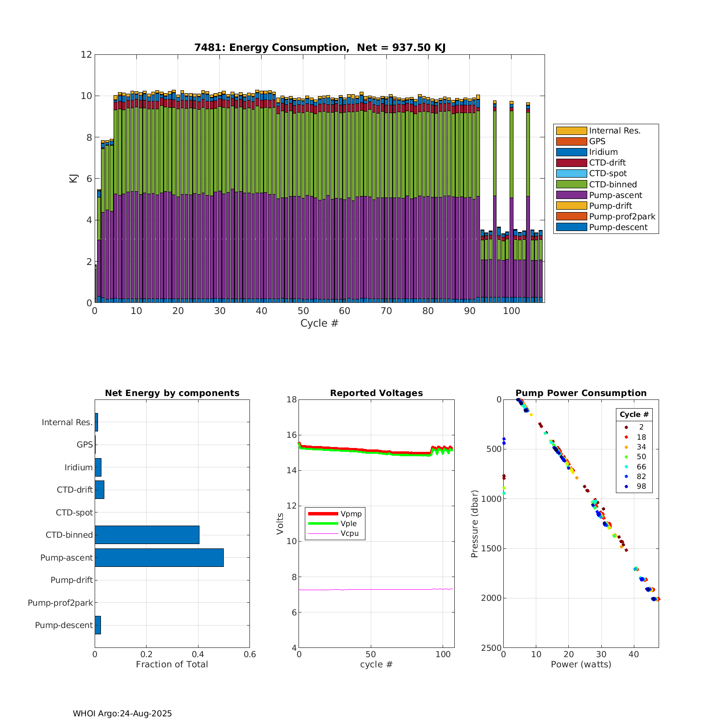The height and width of the screenshot is (728, 728).
Task: Click the Pump-ascent purple legend swatch
Action: click(571, 195)
